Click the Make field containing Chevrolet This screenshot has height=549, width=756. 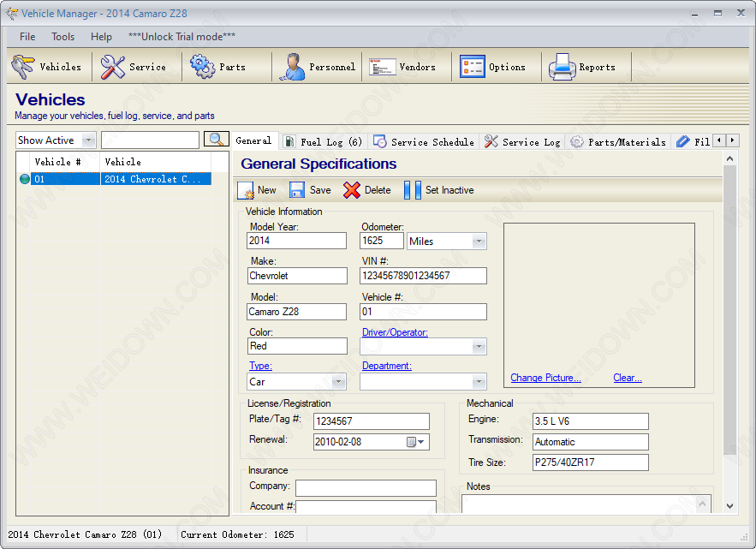click(297, 276)
